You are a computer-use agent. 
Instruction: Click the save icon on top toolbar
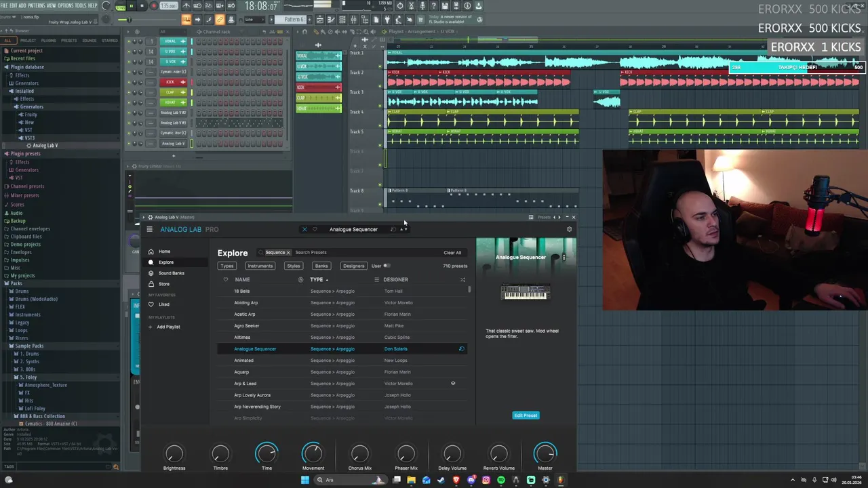(445, 5)
